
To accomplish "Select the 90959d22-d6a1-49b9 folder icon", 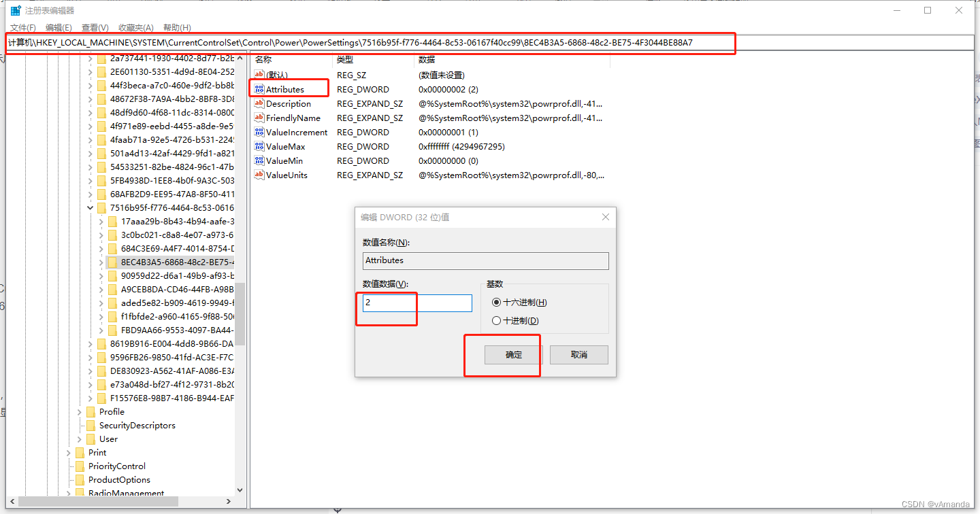I will tap(113, 275).
